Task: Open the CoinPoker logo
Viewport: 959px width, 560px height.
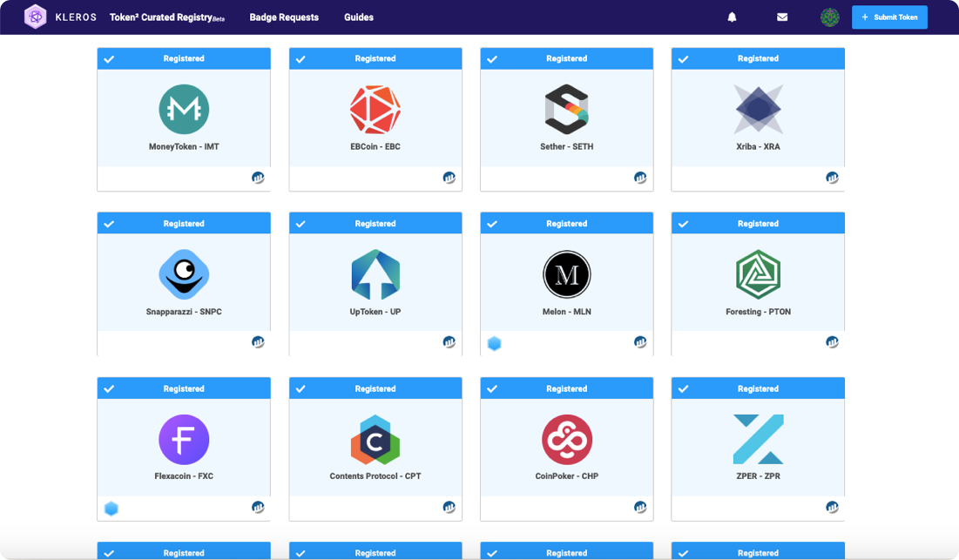Action: 567,440
